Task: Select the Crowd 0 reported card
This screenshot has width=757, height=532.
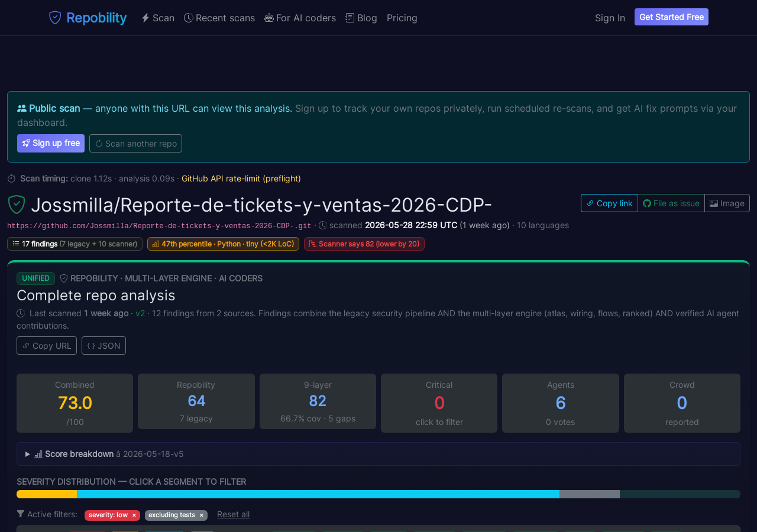Action: point(682,403)
